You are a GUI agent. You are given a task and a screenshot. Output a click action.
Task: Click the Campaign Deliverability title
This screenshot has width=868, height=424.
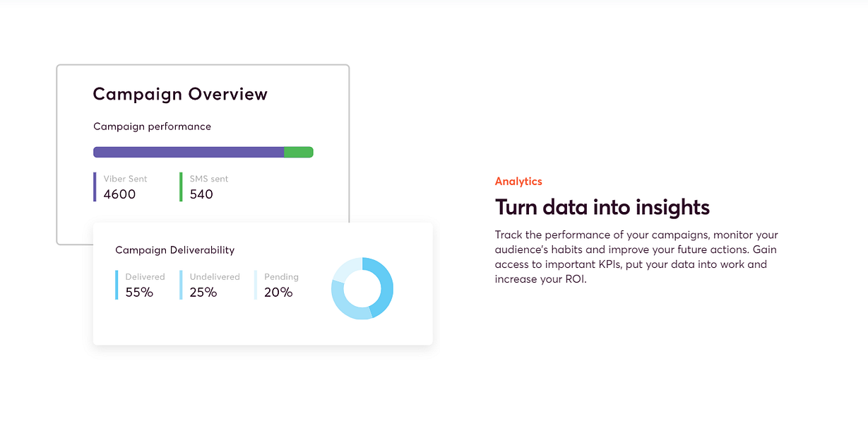pos(174,249)
